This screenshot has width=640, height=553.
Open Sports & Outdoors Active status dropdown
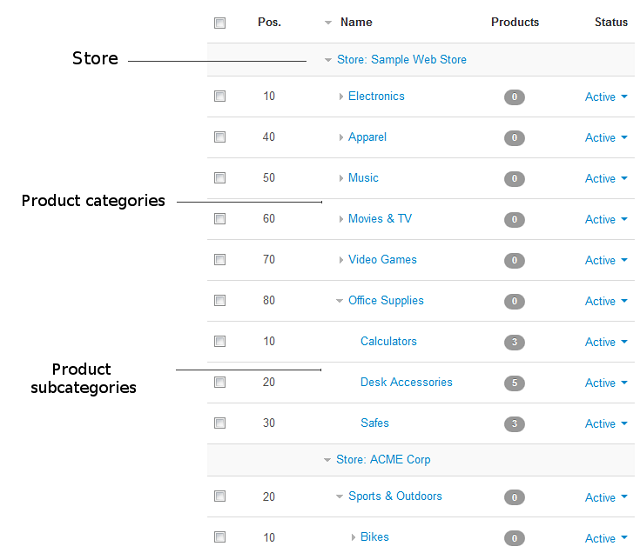[606, 497]
